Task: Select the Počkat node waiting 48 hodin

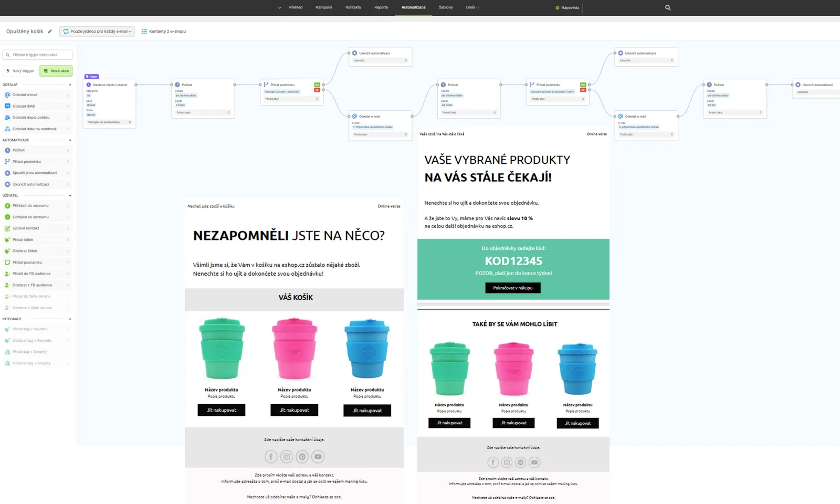Action: [x=469, y=99]
